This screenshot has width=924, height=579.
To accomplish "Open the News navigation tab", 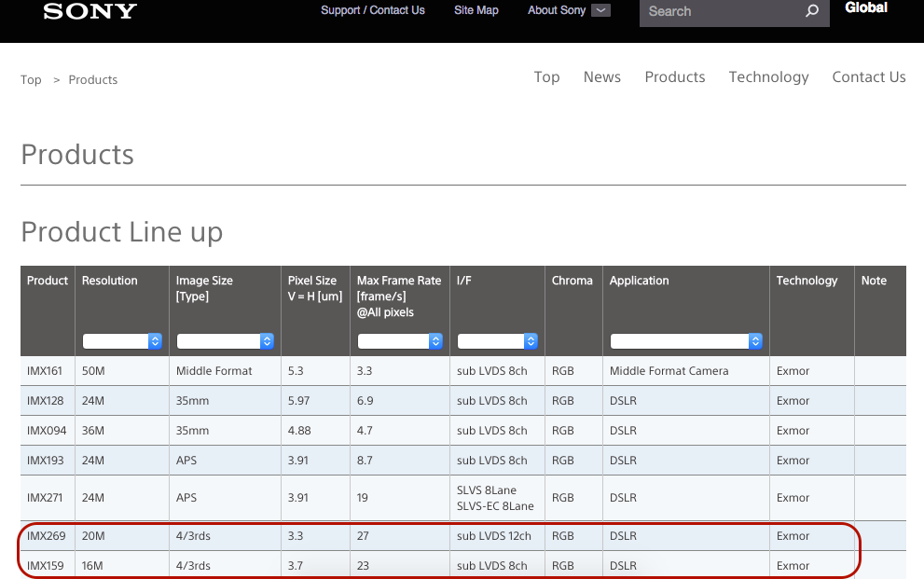I will click(x=601, y=77).
